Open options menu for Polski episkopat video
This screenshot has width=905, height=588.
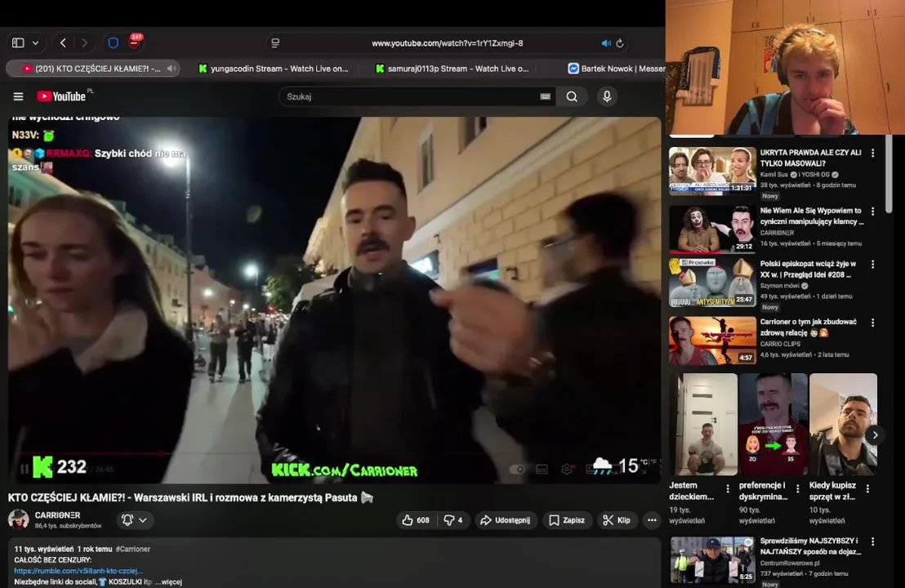click(x=872, y=265)
